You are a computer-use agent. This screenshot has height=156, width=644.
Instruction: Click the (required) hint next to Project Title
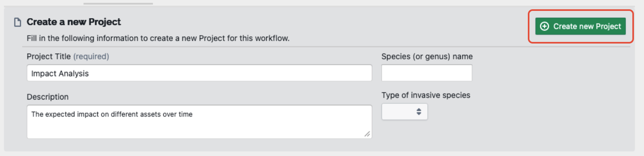[91, 56]
